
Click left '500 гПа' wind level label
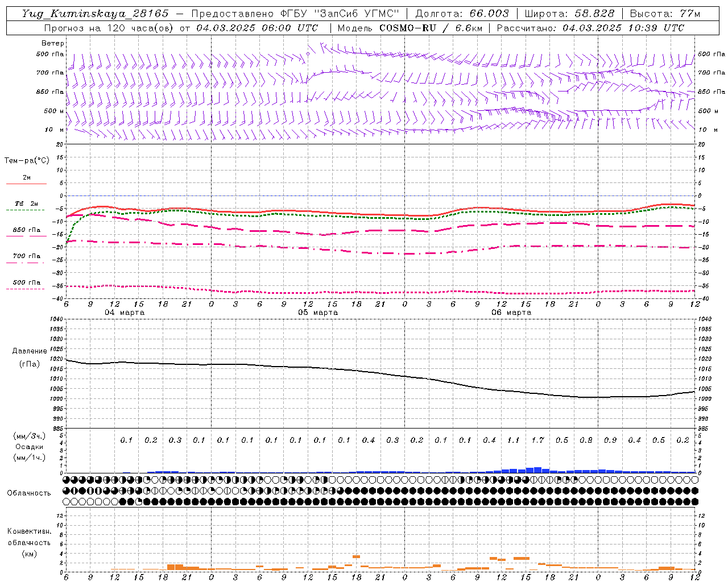click(50, 54)
